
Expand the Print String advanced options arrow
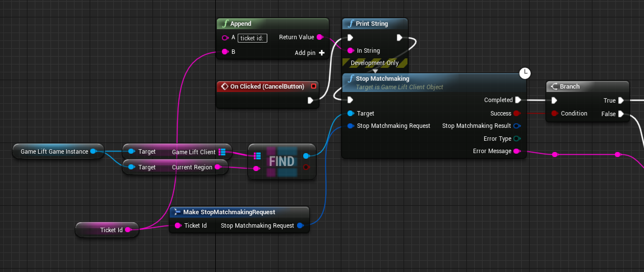coord(375,71)
